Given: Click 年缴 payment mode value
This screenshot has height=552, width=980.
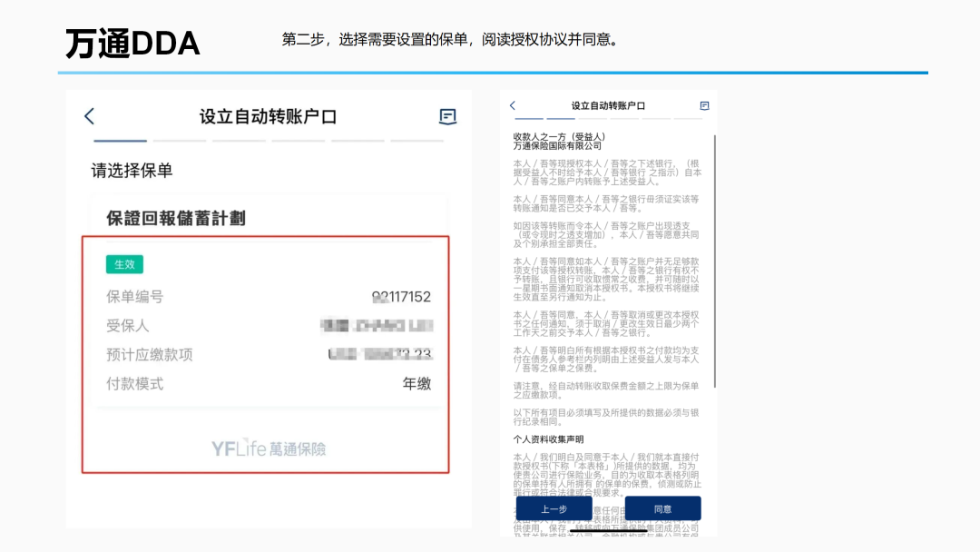Looking at the screenshot, I should click(x=416, y=384).
